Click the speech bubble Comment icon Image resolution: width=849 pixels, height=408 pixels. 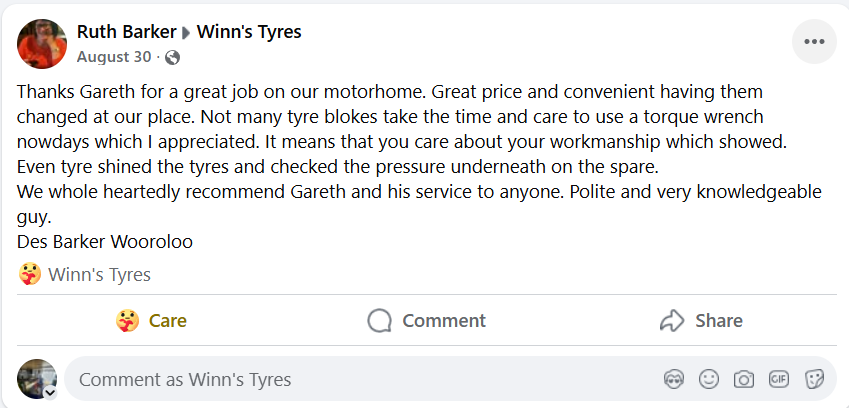[379, 321]
